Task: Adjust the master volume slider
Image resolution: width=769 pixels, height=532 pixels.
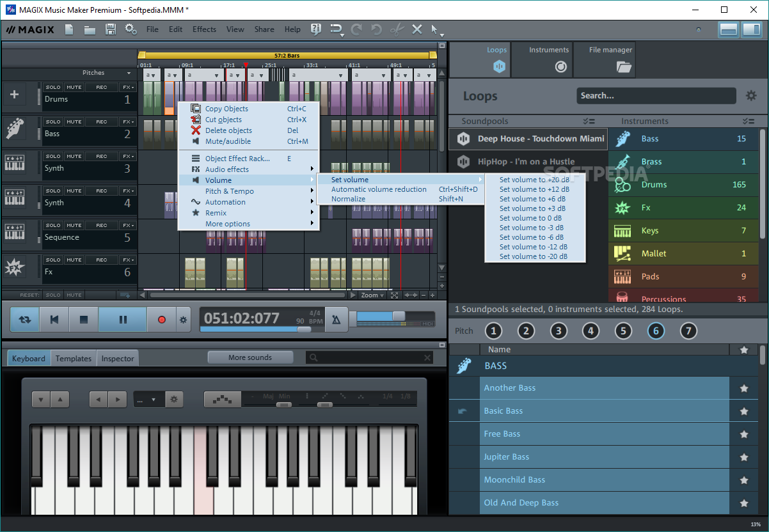Action: tap(398, 316)
